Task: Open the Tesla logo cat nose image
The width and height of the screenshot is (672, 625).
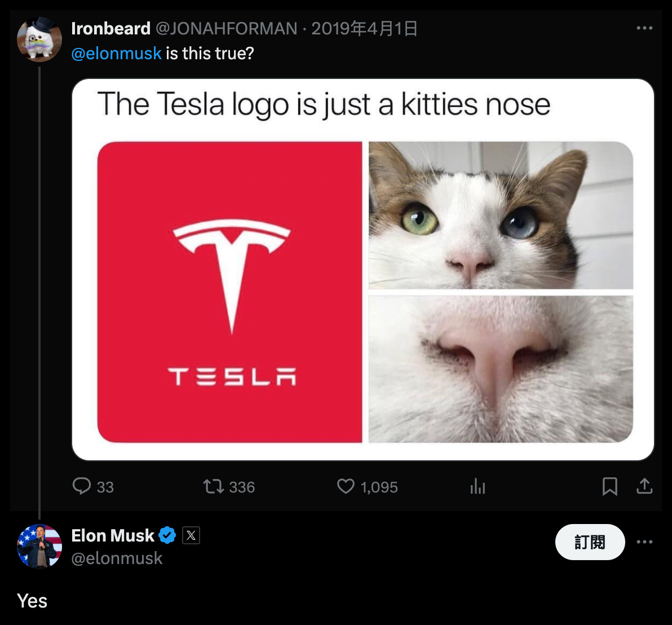Action: pyautogui.click(x=363, y=270)
